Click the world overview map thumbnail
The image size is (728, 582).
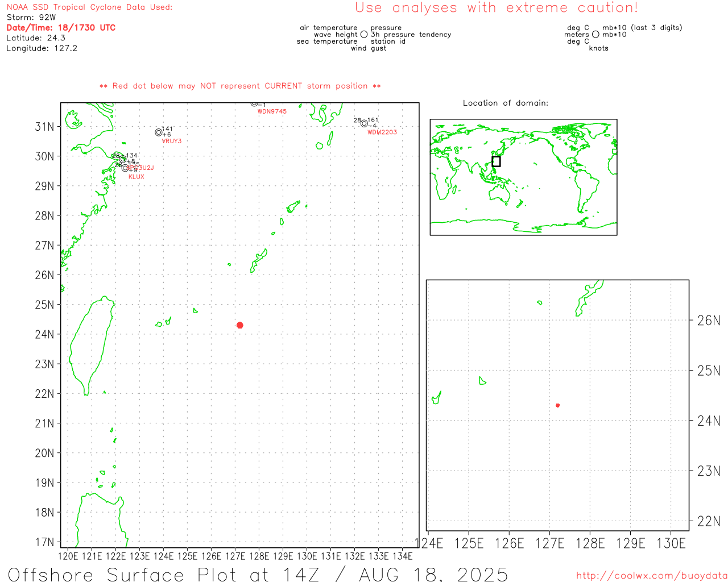pos(523,177)
